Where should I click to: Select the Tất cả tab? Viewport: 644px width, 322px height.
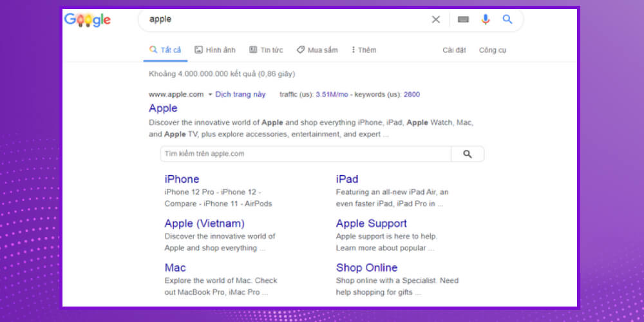click(x=165, y=50)
